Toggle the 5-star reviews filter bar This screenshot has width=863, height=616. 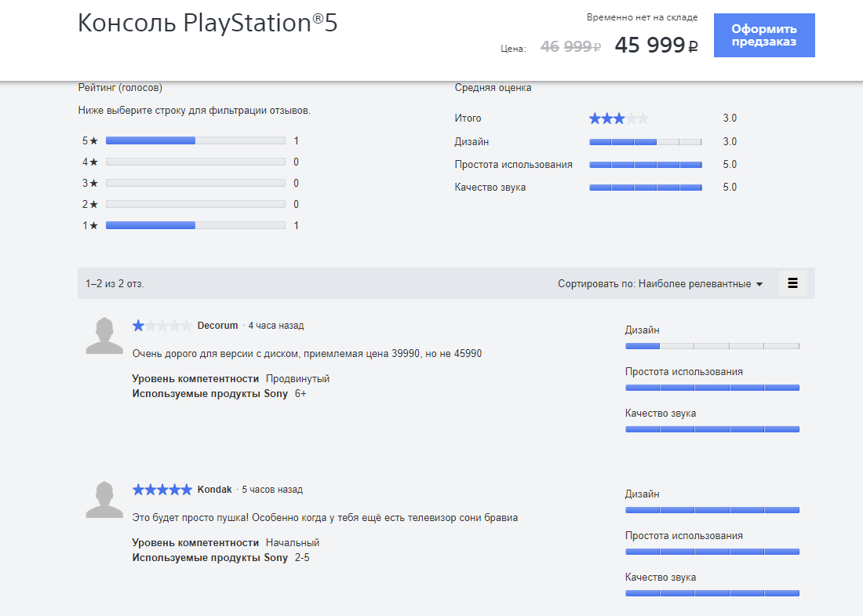click(195, 140)
